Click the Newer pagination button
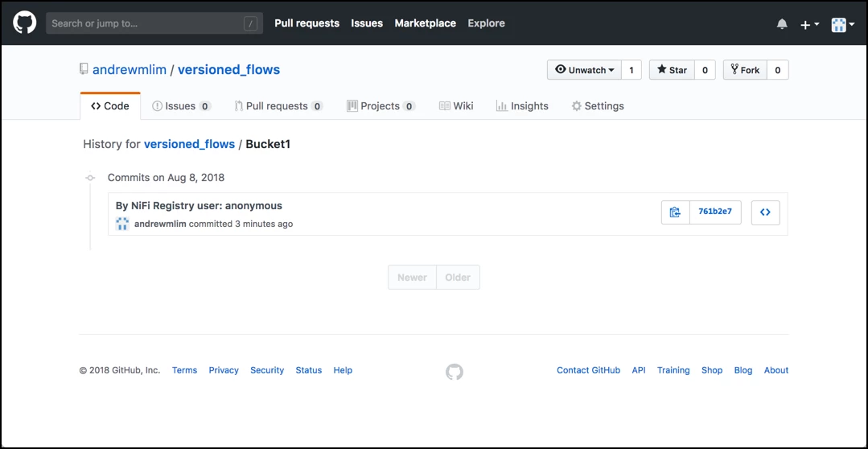This screenshot has width=868, height=449. (x=413, y=277)
